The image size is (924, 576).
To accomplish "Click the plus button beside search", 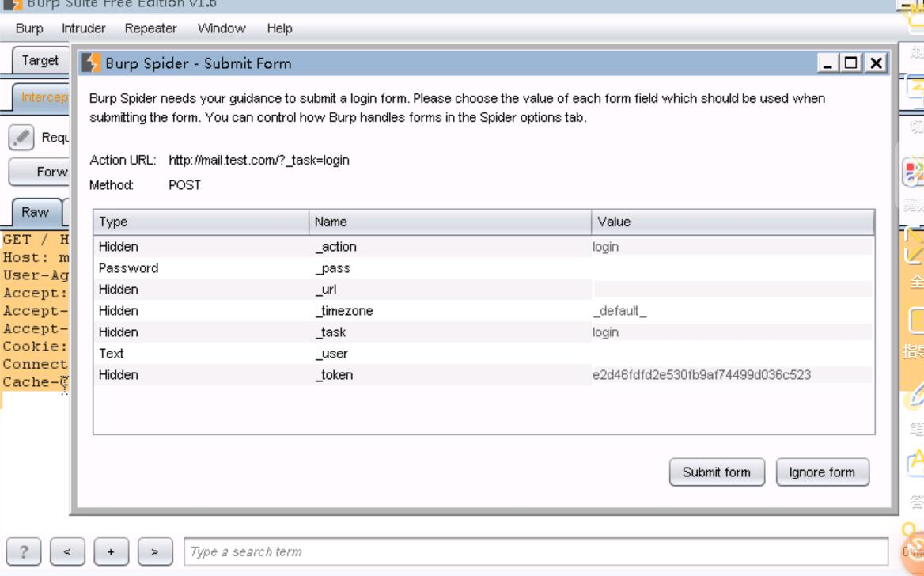I will point(111,551).
